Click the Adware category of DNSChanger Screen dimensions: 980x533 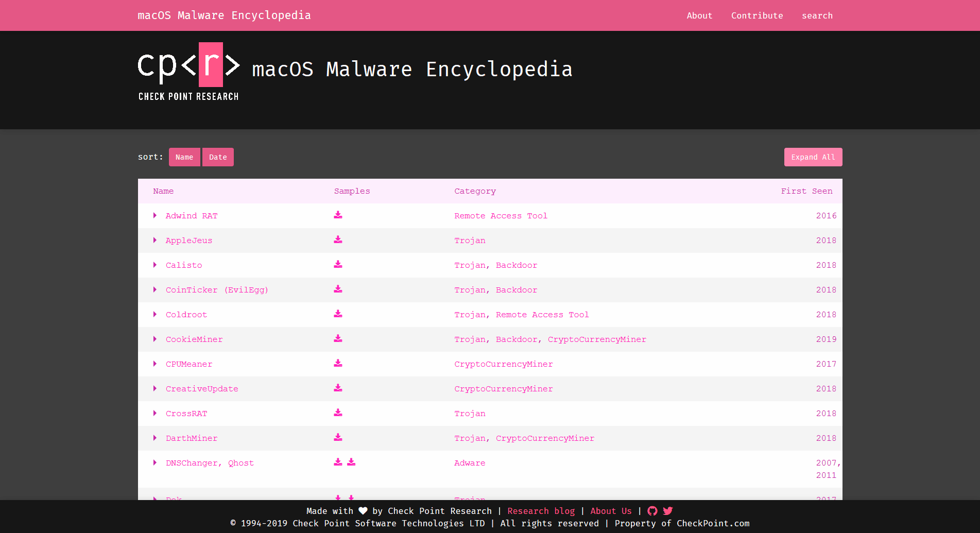[470, 463]
